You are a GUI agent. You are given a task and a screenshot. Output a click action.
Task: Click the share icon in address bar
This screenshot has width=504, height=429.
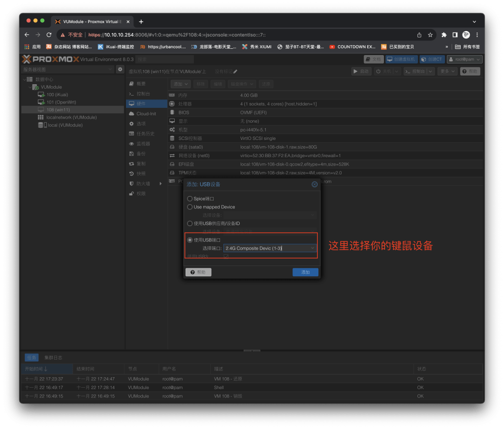(419, 35)
